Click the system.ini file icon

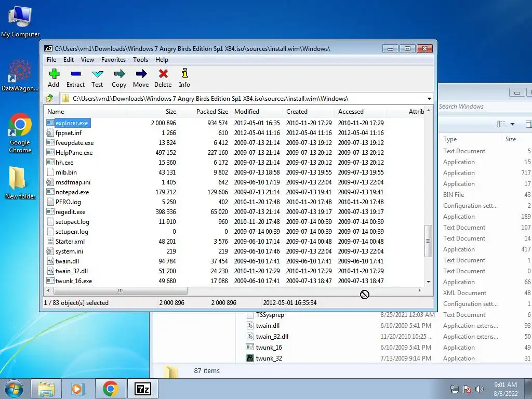(x=50, y=251)
